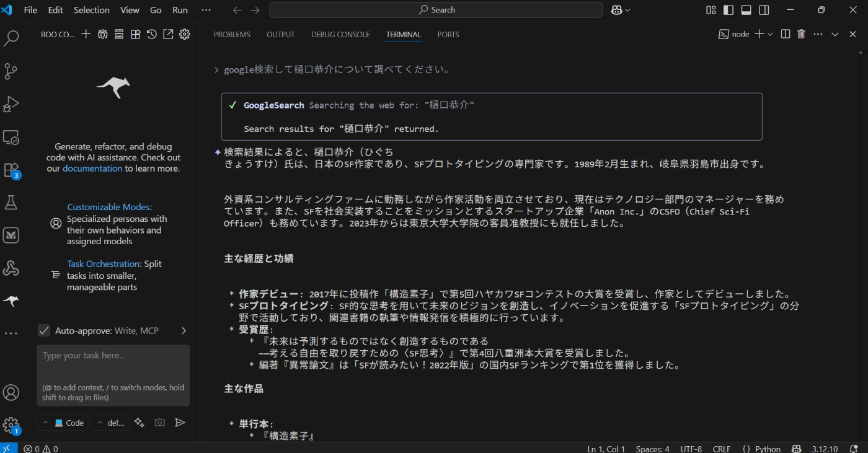This screenshot has height=453, width=868.
Task: Open the Selection menu
Action: tap(92, 10)
